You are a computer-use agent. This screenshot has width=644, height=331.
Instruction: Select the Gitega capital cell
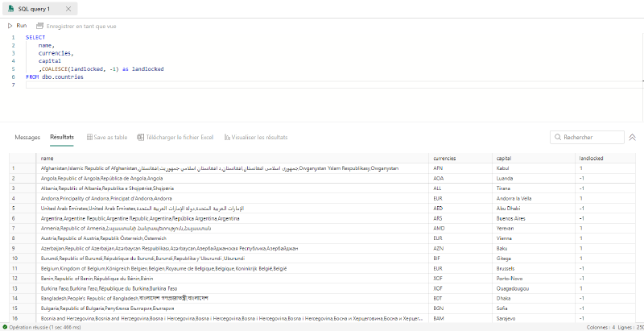[x=534, y=259]
